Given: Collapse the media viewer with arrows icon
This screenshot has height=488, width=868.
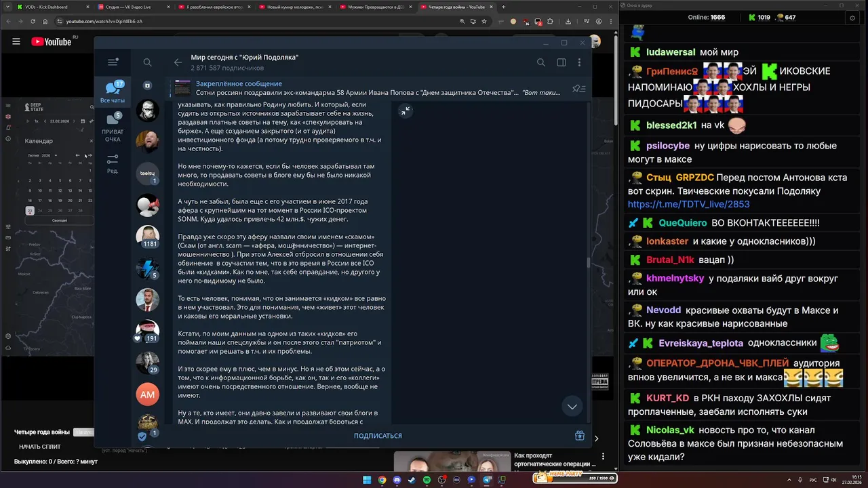Looking at the screenshot, I should (x=406, y=111).
